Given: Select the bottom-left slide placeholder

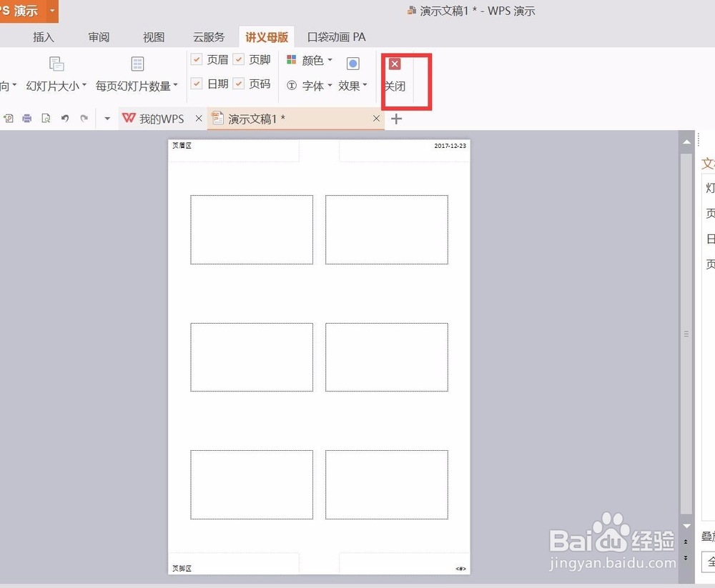Looking at the screenshot, I should click(x=252, y=484).
